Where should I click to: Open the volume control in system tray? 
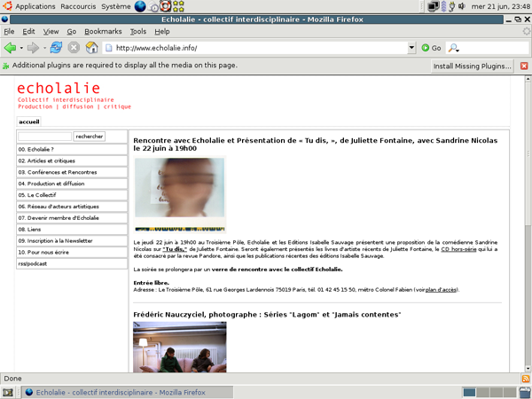[463, 6]
